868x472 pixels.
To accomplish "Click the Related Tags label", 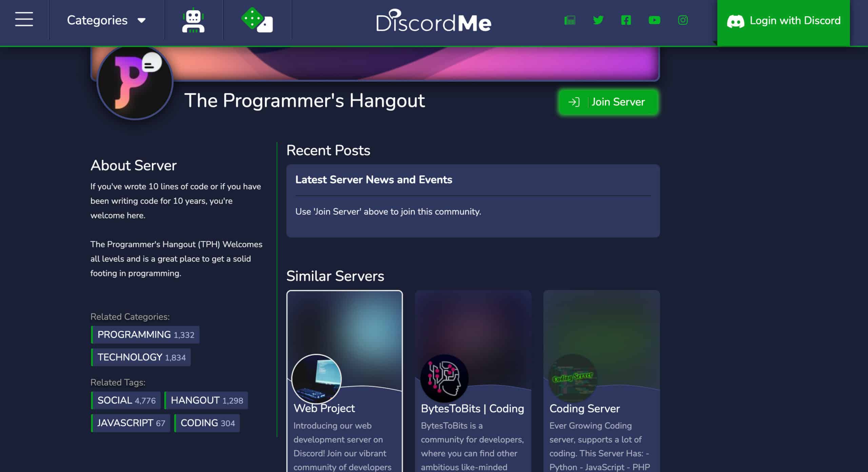I will pos(118,382).
